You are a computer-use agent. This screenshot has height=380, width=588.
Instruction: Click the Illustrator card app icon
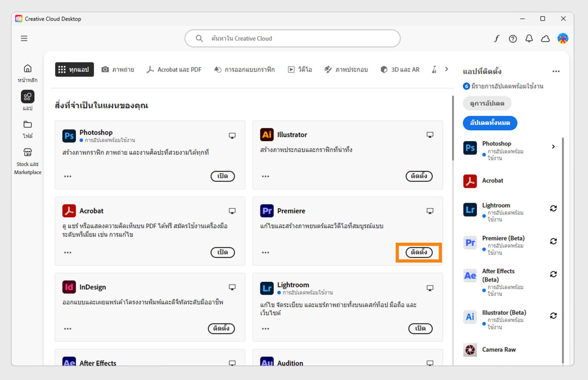(x=267, y=135)
